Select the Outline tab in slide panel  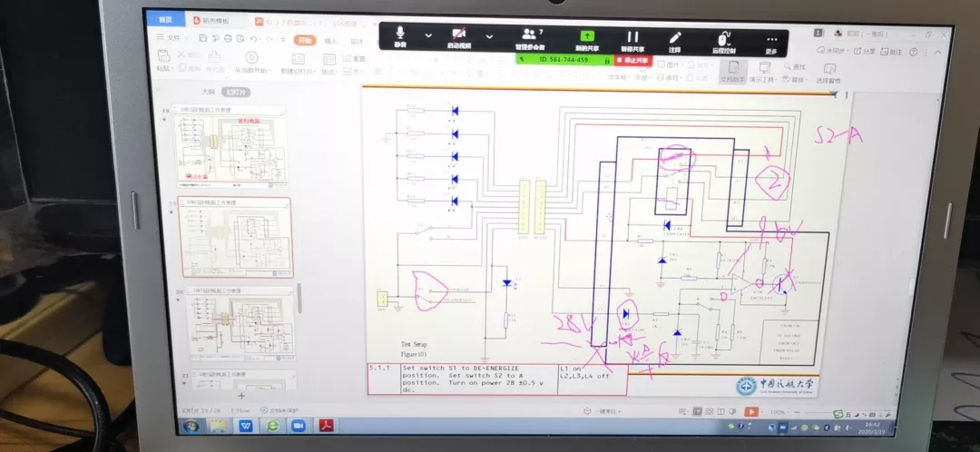[208, 92]
